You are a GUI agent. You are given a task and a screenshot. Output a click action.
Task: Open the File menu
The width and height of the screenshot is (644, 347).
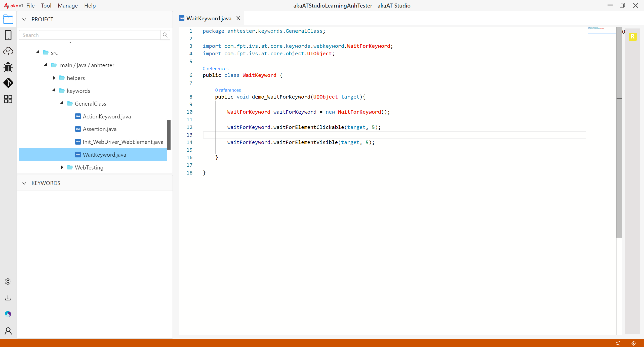(30, 6)
